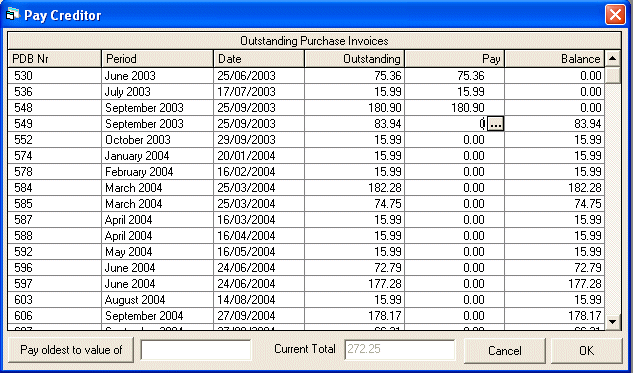
Task: Confirm with the OK button
Action: coord(587,350)
